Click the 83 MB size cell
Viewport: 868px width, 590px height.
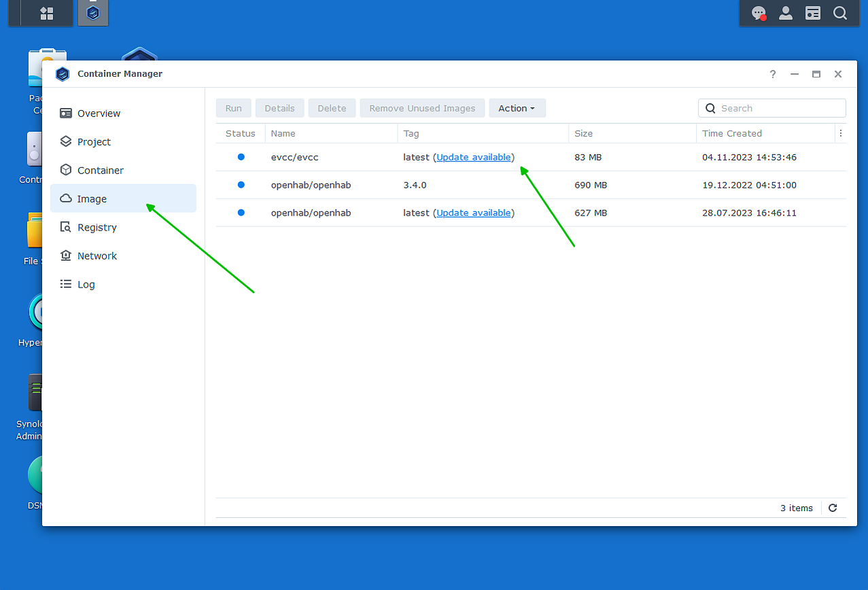click(x=588, y=157)
